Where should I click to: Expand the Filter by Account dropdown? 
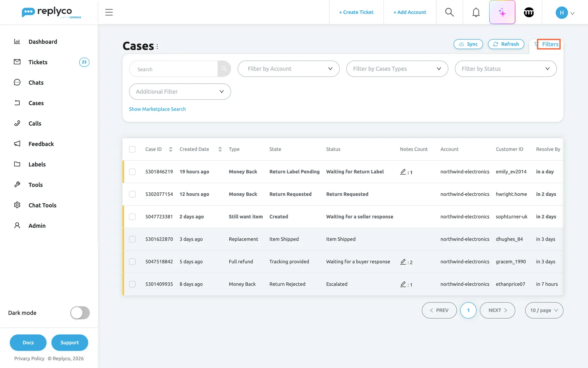point(288,69)
